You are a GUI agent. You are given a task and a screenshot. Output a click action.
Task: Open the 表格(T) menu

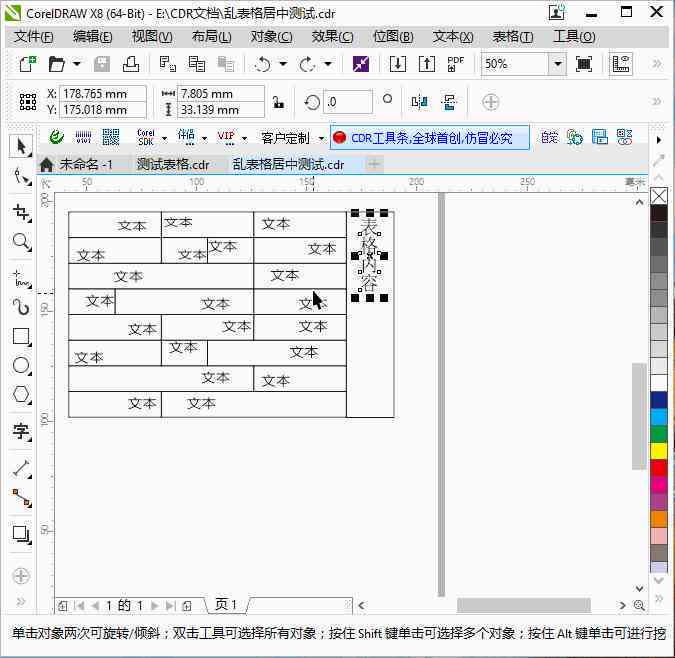click(513, 37)
